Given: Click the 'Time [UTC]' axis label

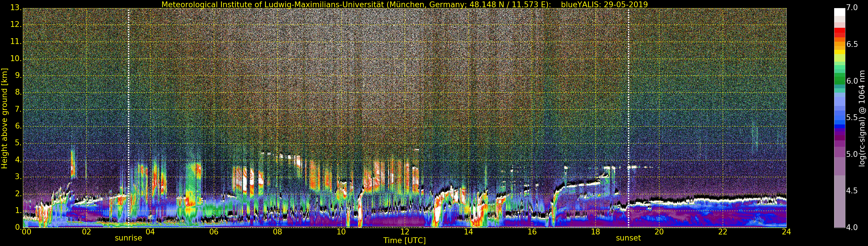Looking at the screenshot, I should click(x=404, y=241).
